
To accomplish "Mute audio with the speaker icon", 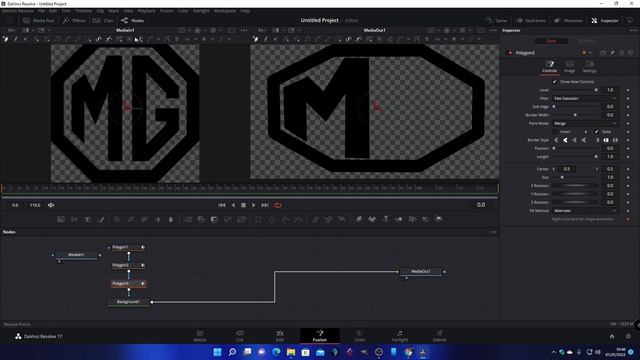I will [51, 205].
